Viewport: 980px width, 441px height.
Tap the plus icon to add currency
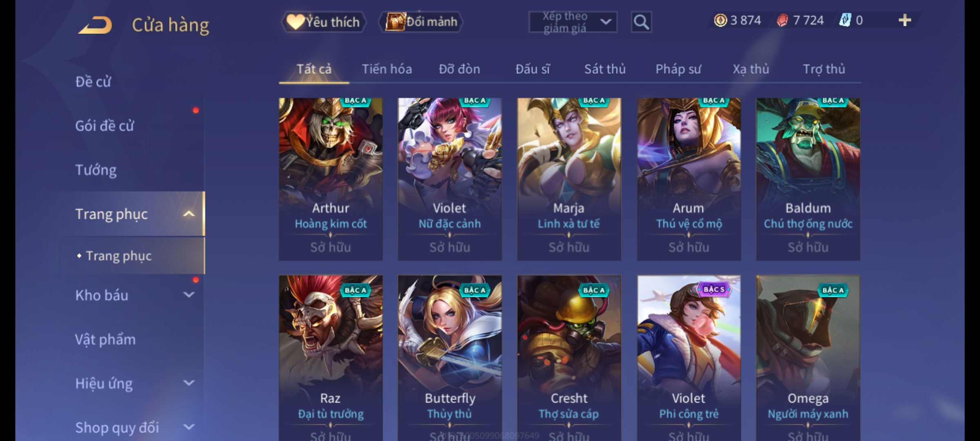tap(905, 20)
